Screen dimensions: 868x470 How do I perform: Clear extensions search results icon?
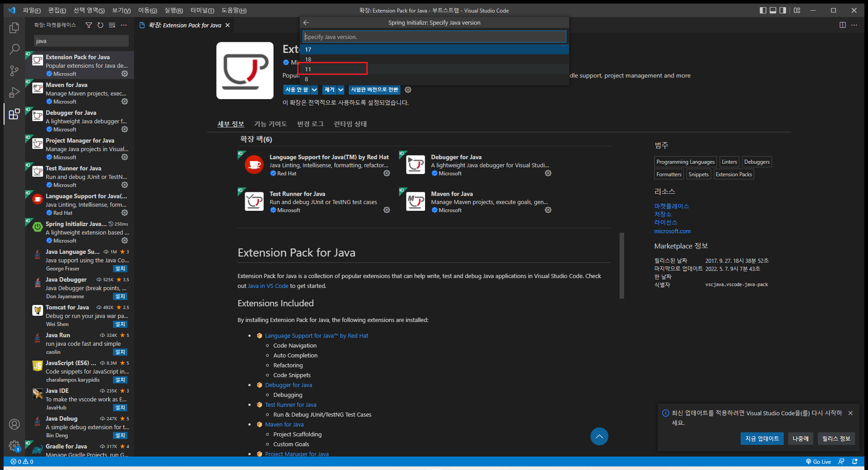(x=112, y=25)
